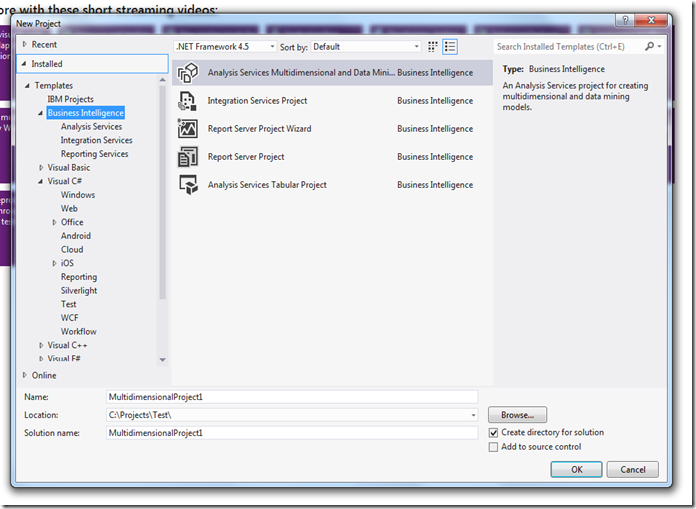Select Reporting under Visual C#
This screenshot has width=696, height=509.
(79, 277)
